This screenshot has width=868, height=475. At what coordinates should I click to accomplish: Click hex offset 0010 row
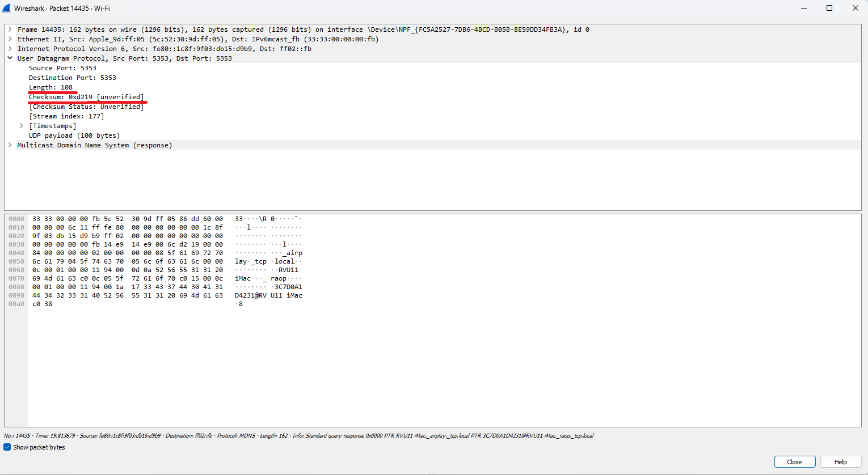16,227
